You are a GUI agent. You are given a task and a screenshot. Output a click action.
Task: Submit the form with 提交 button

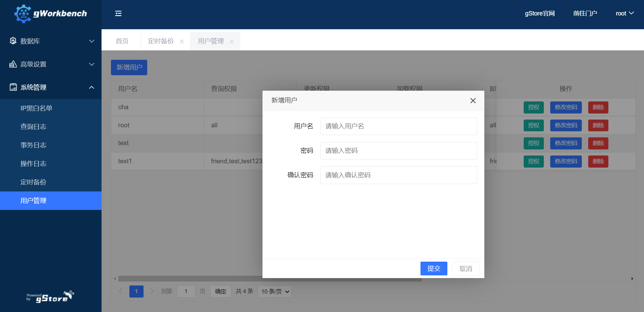[434, 269]
